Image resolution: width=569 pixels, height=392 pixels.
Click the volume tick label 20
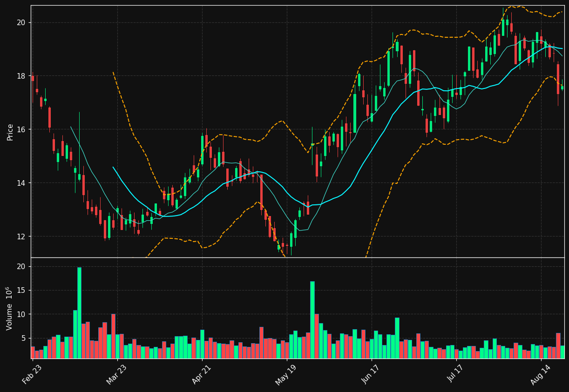tap(21, 267)
